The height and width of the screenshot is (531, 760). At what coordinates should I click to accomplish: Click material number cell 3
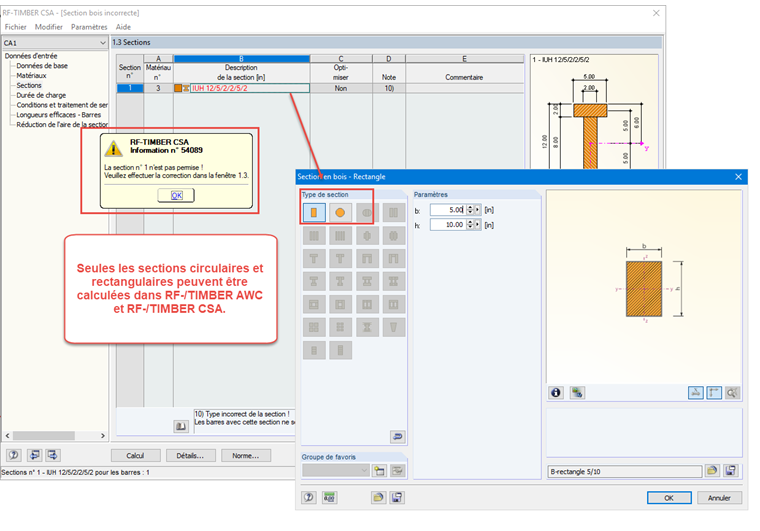158,88
